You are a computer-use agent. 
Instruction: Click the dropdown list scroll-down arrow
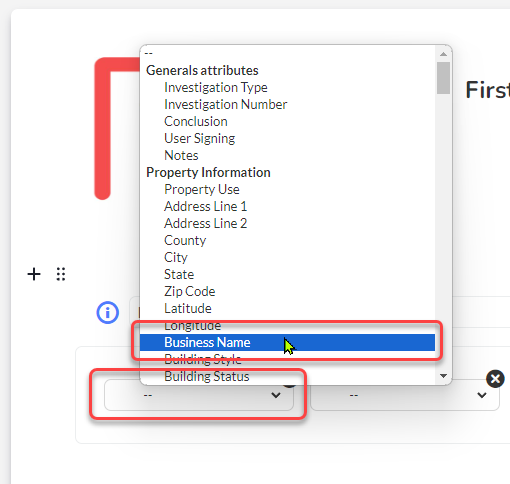[443, 376]
